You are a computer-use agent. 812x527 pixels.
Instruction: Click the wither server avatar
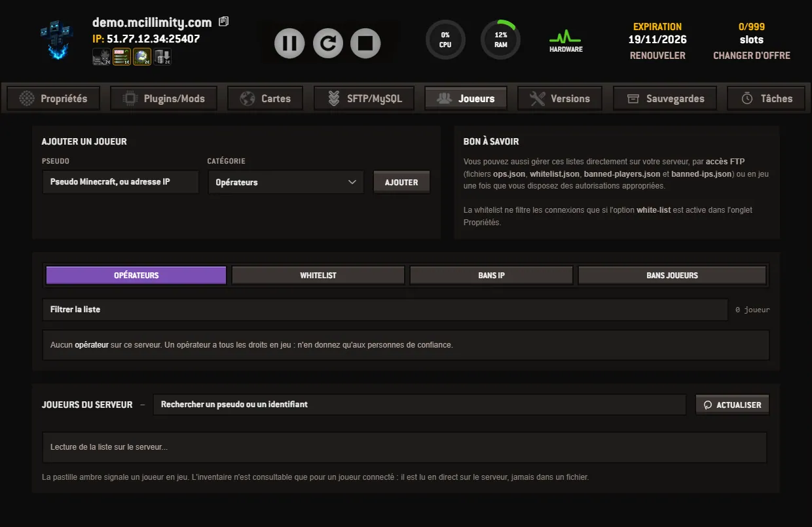(x=57, y=40)
